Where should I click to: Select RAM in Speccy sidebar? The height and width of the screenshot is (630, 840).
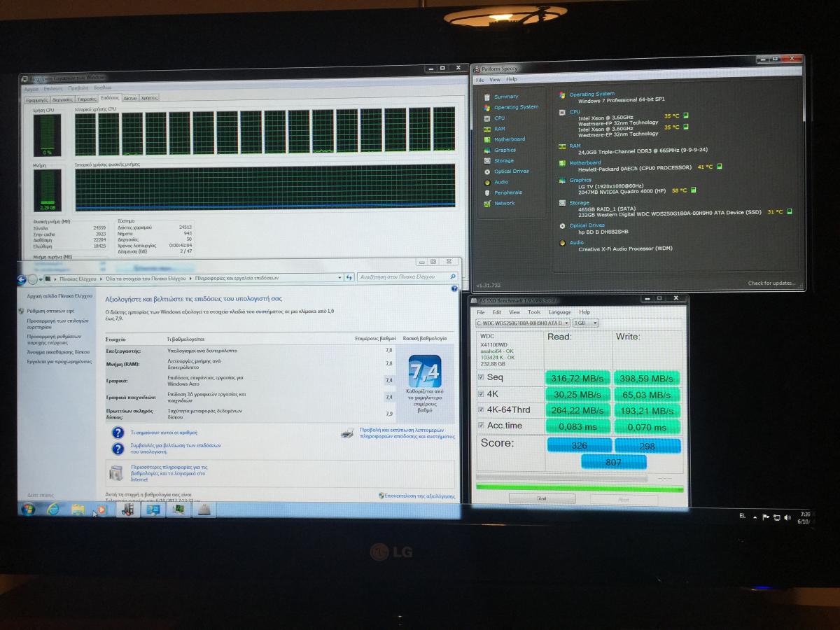[499, 129]
